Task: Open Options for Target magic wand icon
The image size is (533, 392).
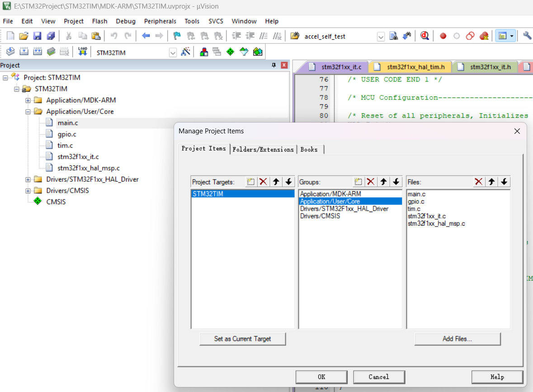Action: [185, 52]
